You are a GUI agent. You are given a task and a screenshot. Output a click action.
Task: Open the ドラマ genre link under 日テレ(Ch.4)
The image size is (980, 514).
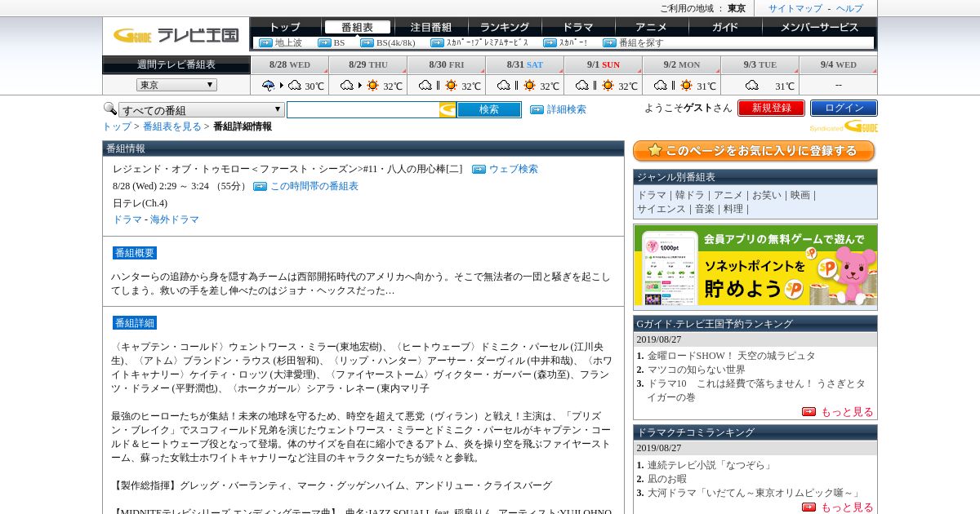tap(127, 219)
